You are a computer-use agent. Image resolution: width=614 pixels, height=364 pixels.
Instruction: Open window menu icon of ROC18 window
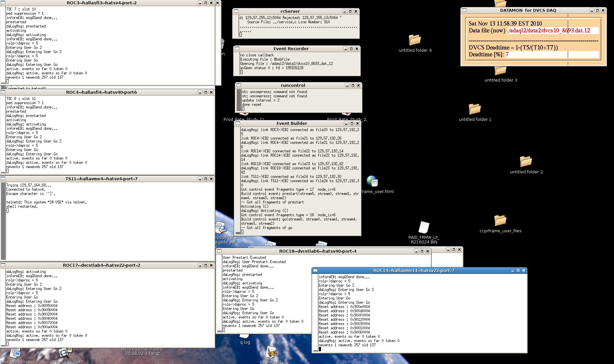coord(219,251)
